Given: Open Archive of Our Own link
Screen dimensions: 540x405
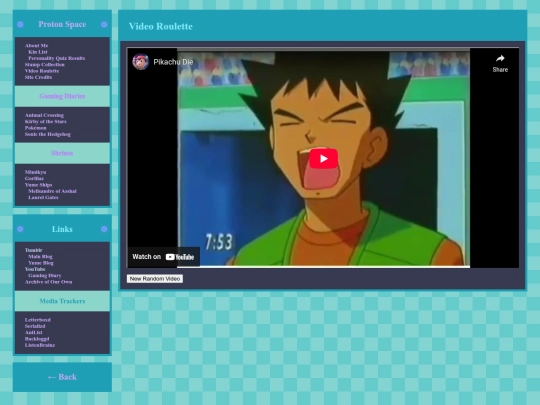Looking at the screenshot, I should click(x=49, y=282).
